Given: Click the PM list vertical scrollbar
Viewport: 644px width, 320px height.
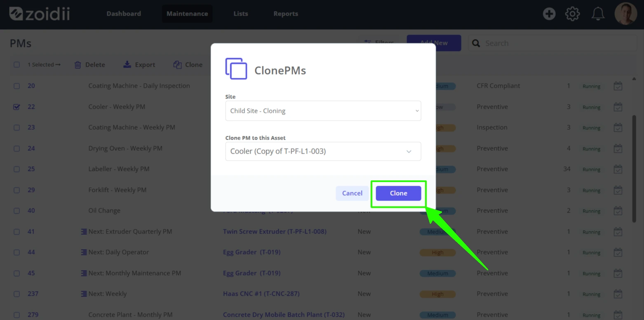Looking at the screenshot, I should (634, 169).
